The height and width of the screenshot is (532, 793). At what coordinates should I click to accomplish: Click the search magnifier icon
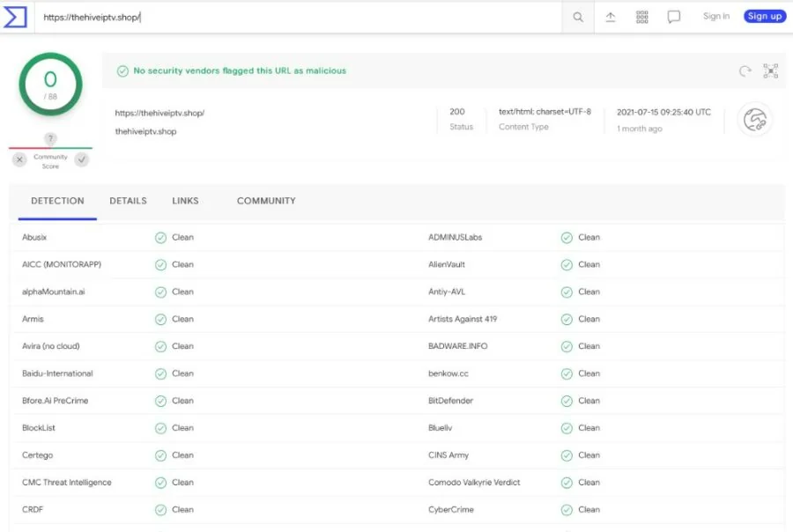pyautogui.click(x=577, y=18)
